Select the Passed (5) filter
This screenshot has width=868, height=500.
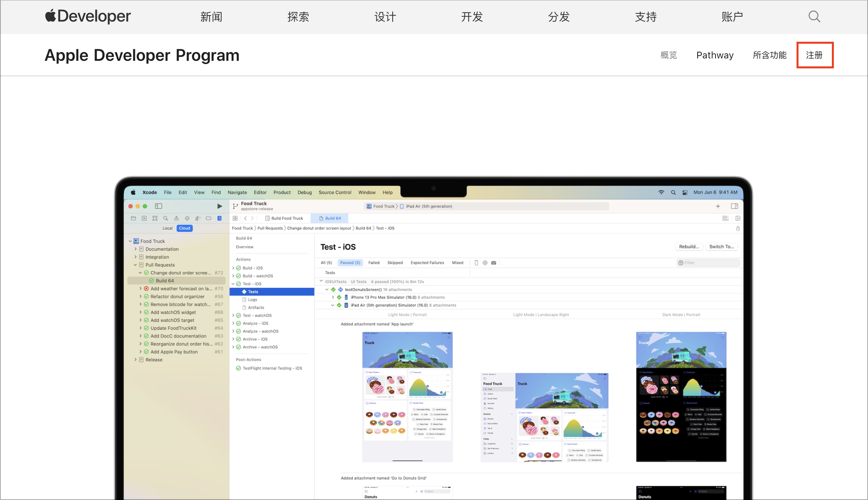(350, 263)
